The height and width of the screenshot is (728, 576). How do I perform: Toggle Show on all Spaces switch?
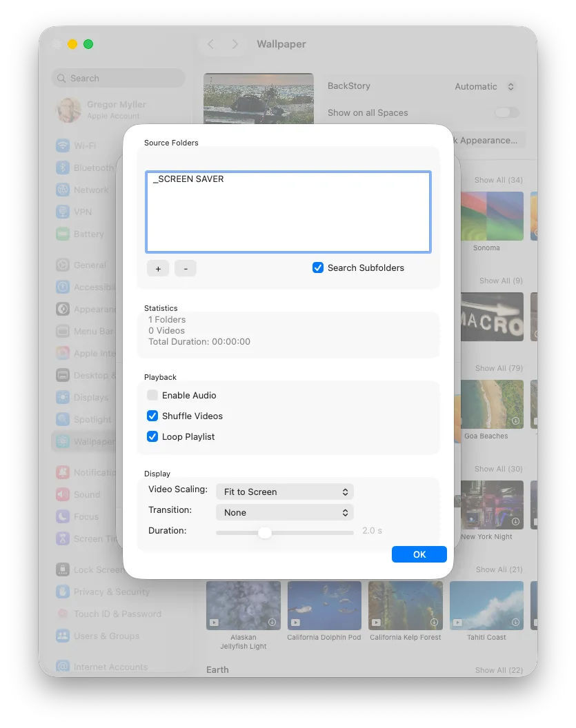(507, 112)
